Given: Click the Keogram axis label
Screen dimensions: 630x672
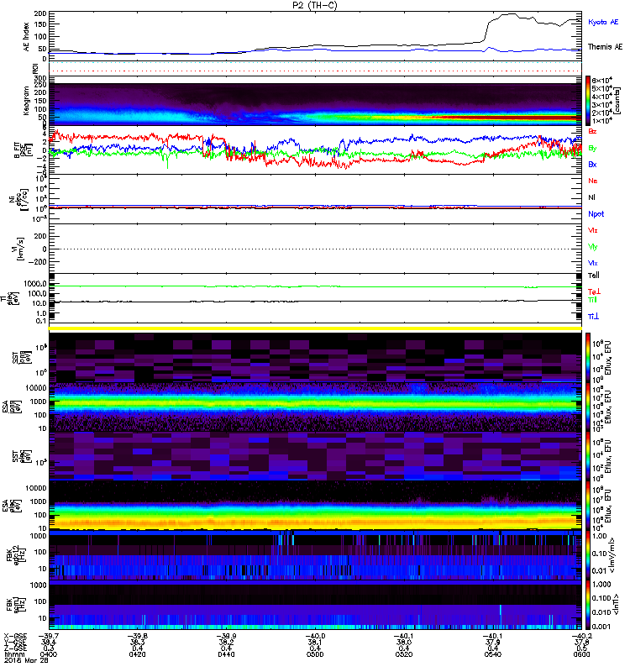Looking at the screenshot, I should (26, 100).
